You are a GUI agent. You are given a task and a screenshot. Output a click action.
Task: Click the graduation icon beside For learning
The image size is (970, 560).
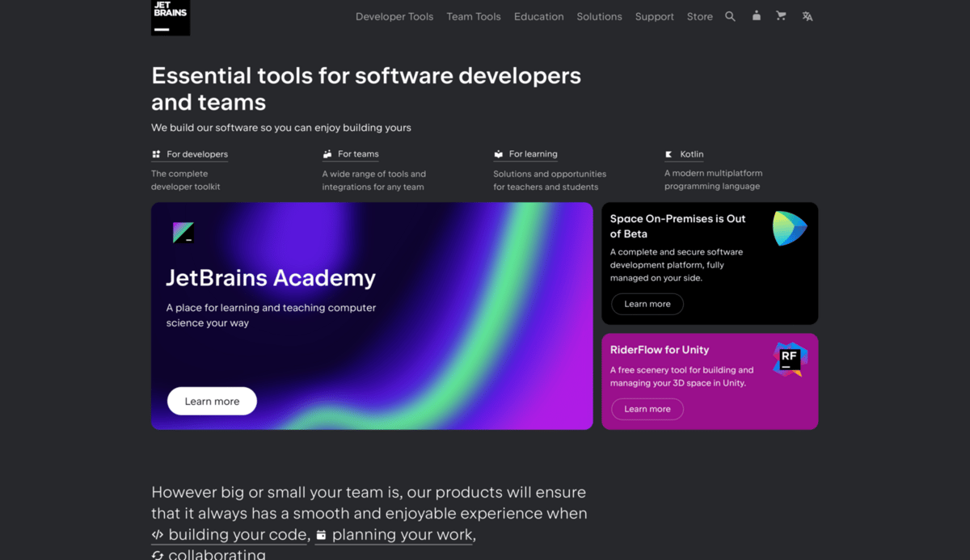coord(499,154)
